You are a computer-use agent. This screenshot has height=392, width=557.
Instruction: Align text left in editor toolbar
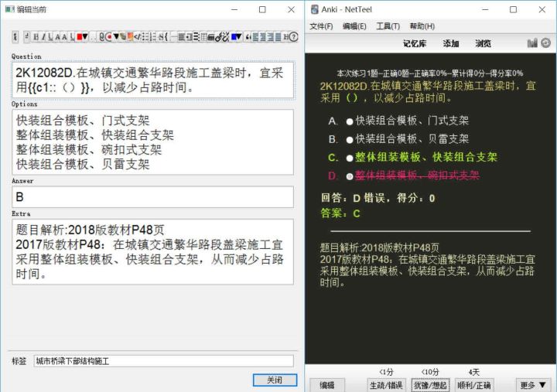[x=256, y=37]
